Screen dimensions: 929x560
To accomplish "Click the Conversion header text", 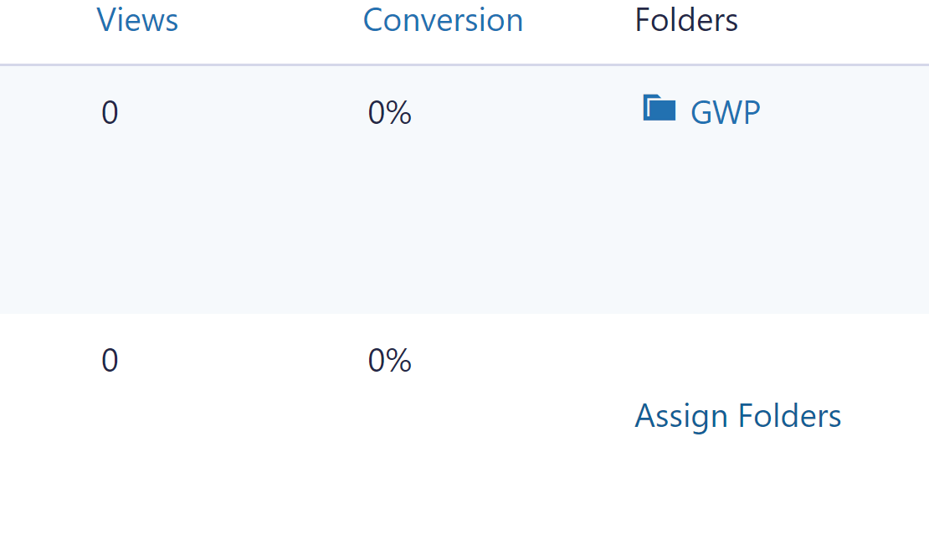I will point(443,19).
